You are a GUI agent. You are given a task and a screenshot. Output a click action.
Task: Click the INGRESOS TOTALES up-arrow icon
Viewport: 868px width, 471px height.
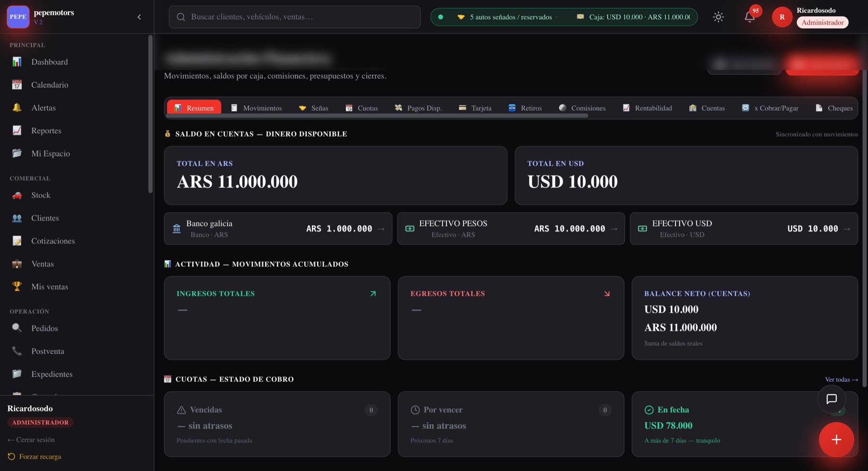coord(373,293)
